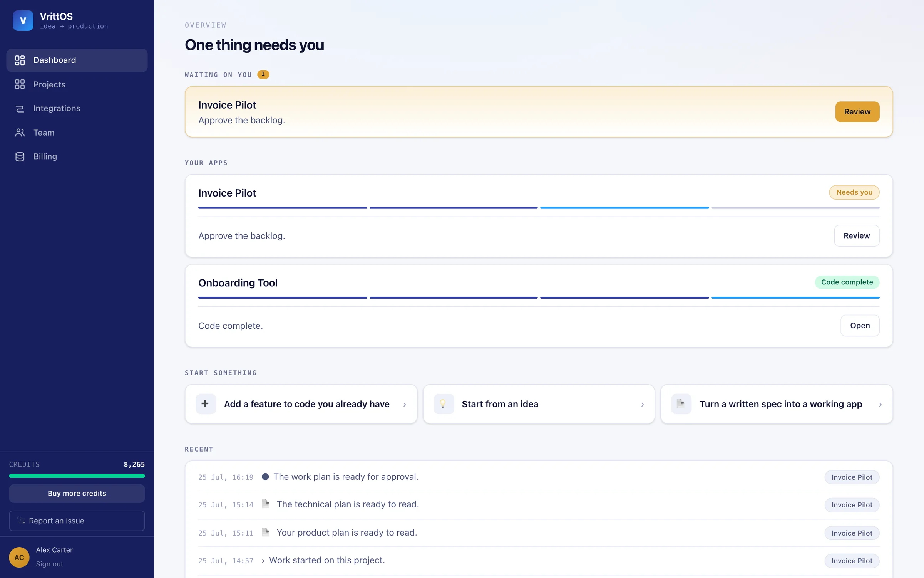Viewport: 924px width, 578px height.
Task: Click the lightbulb icon on Start from an idea
Action: click(x=444, y=404)
